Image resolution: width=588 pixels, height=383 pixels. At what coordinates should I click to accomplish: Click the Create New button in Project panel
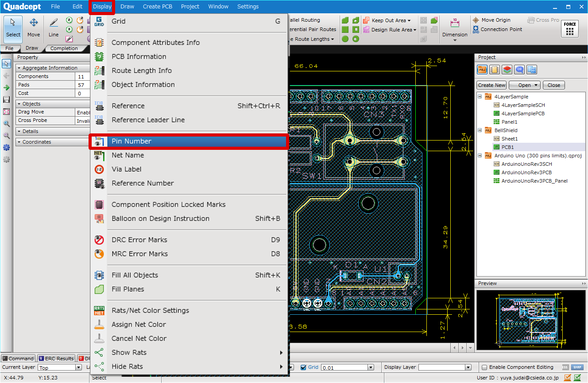491,85
